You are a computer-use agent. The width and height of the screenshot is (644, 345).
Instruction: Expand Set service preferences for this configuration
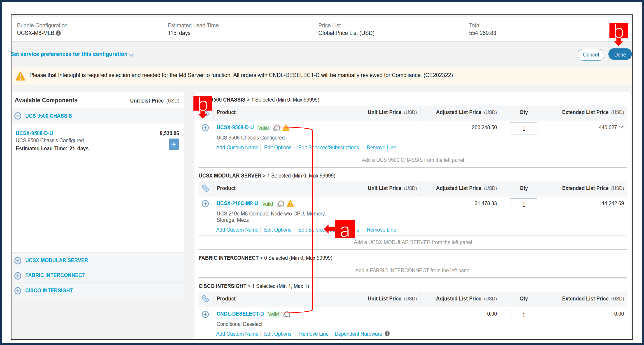coord(72,54)
